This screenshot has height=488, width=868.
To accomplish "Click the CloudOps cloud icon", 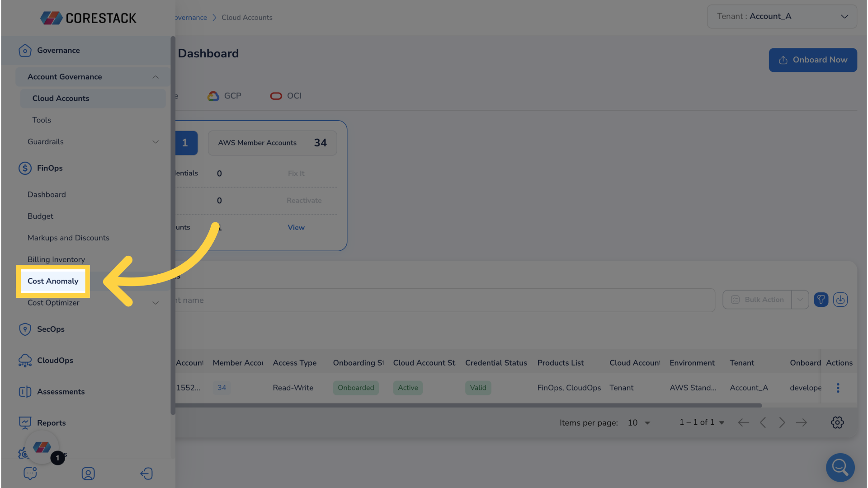I will point(25,361).
